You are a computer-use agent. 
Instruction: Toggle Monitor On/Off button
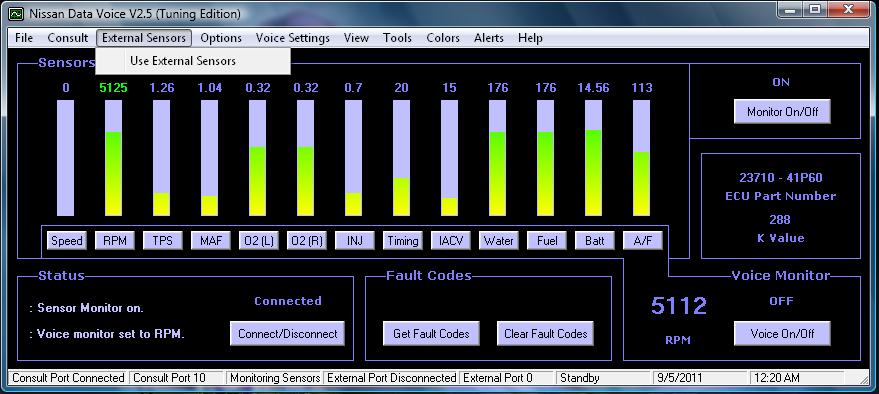tap(782, 112)
